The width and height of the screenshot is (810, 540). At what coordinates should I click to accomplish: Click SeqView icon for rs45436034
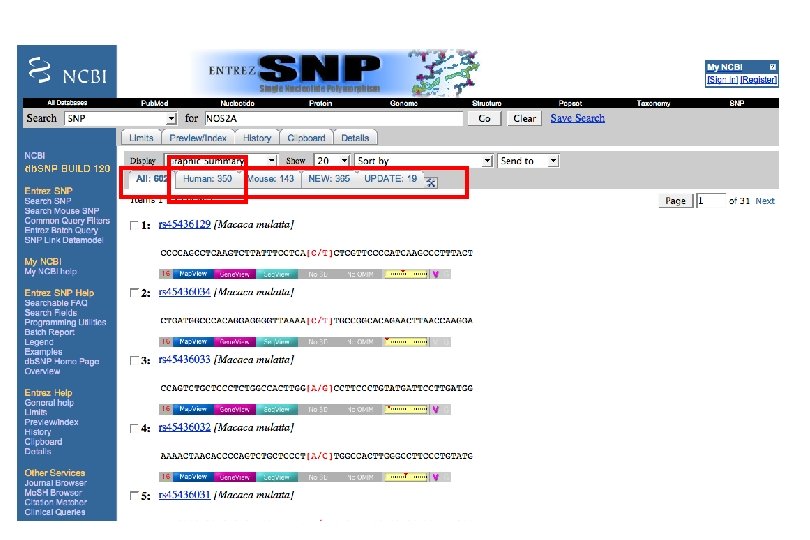pos(276,342)
